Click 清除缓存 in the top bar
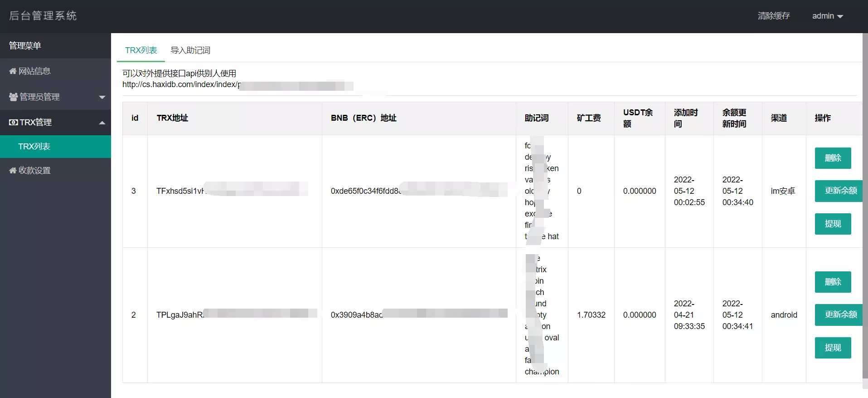This screenshot has width=868, height=398. 773,16
